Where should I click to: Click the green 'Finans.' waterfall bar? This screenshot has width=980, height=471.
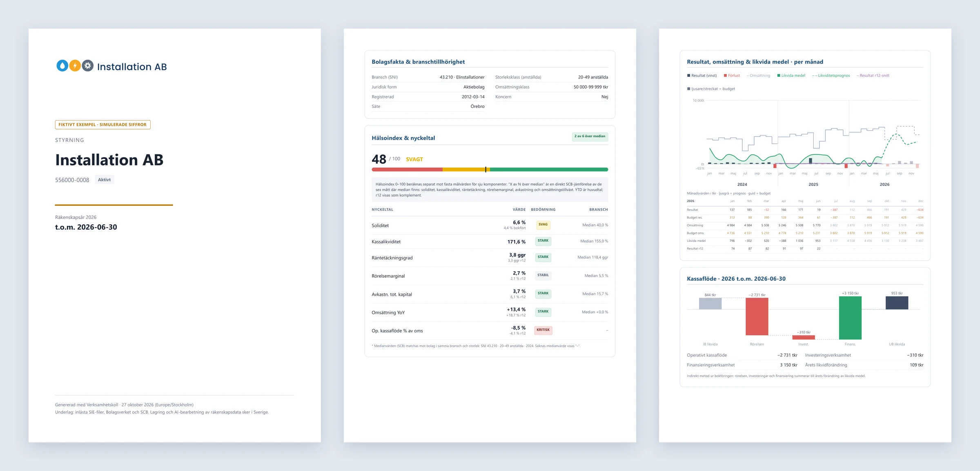point(850,318)
